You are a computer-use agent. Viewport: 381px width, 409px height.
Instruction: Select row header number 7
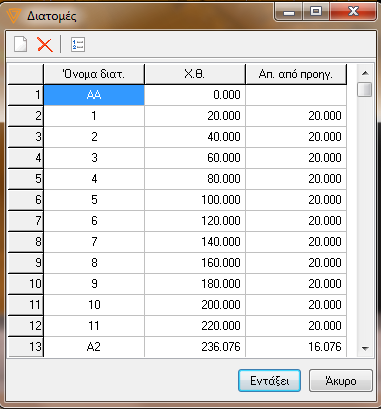pyautogui.click(x=26, y=221)
